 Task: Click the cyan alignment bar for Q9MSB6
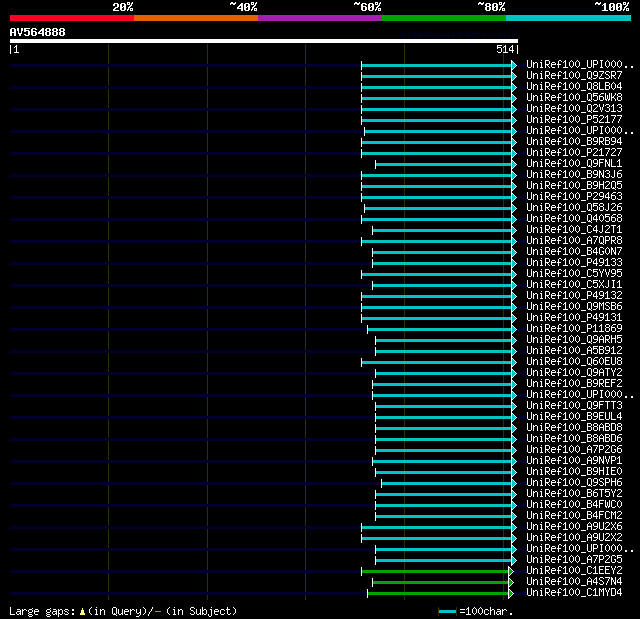click(437, 307)
